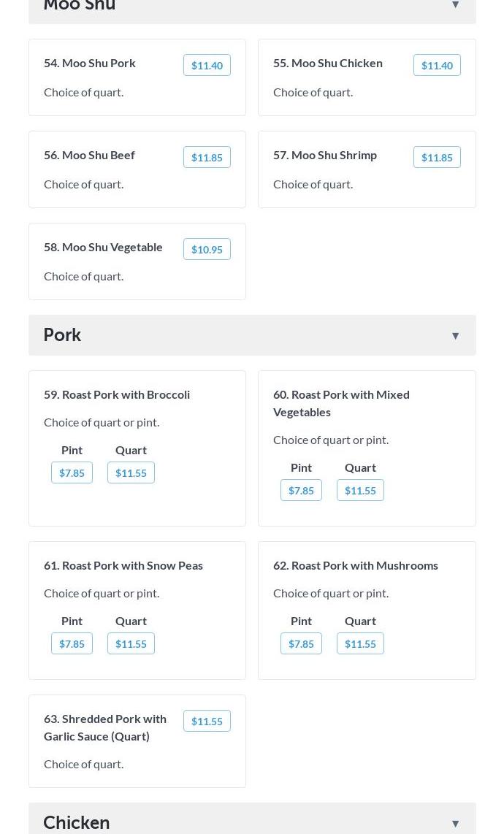Select Moo Shu Beef $11.85 price

(x=207, y=158)
